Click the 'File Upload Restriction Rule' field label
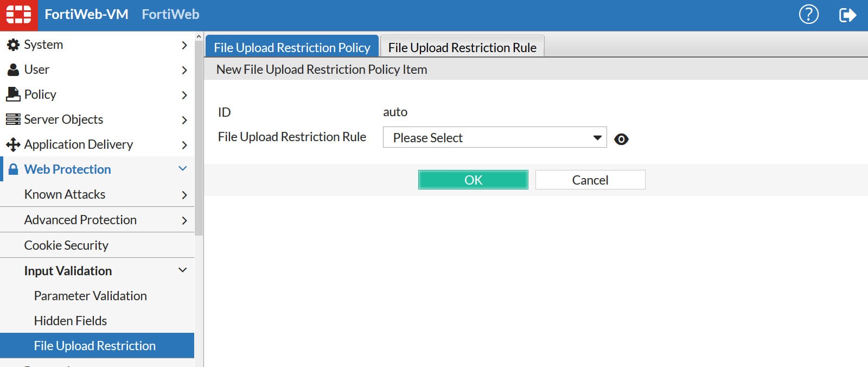This screenshot has height=367, width=868. coord(292,137)
